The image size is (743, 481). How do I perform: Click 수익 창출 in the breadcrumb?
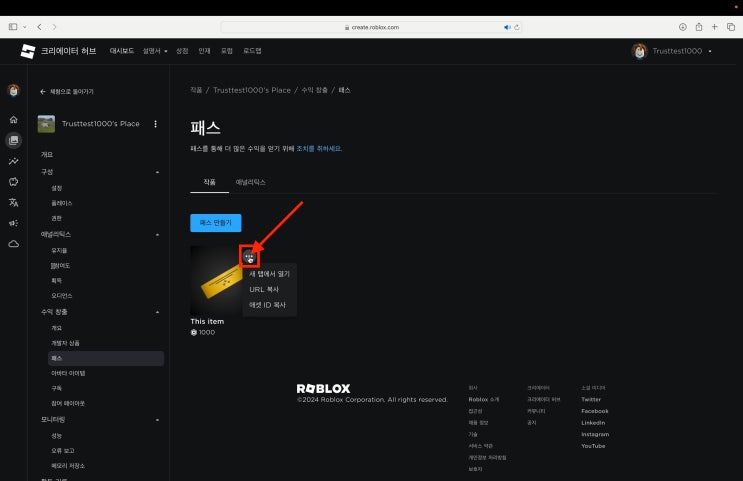pyautogui.click(x=314, y=90)
